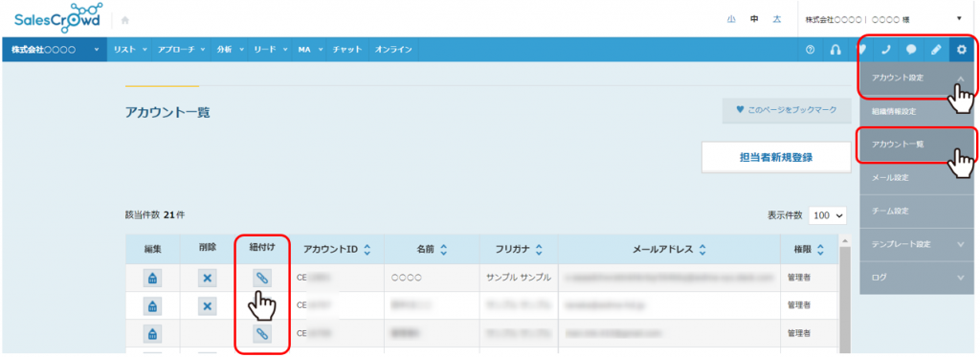Image resolution: width=980 pixels, height=358 pixels.
Task: Select メール設定 in the side menu
Action: [916, 177]
